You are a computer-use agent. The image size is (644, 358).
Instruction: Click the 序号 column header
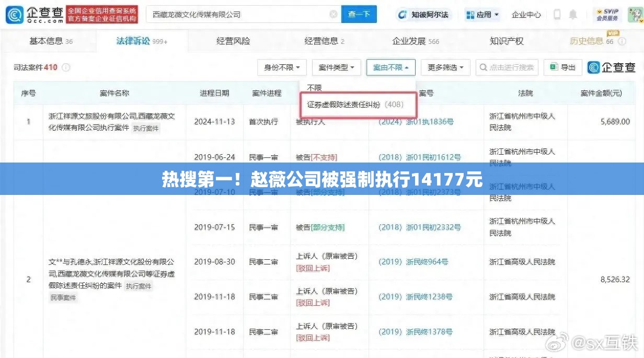(x=28, y=93)
